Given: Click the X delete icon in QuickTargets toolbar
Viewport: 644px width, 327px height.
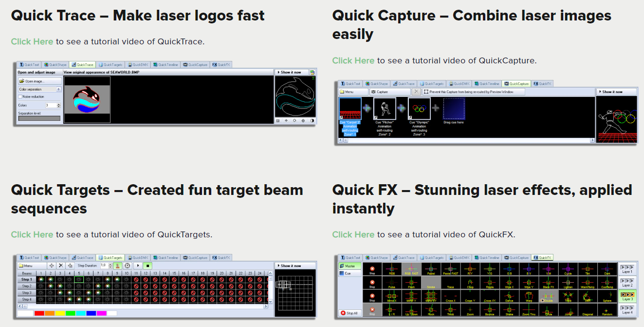Looking at the screenshot, I should tap(61, 266).
